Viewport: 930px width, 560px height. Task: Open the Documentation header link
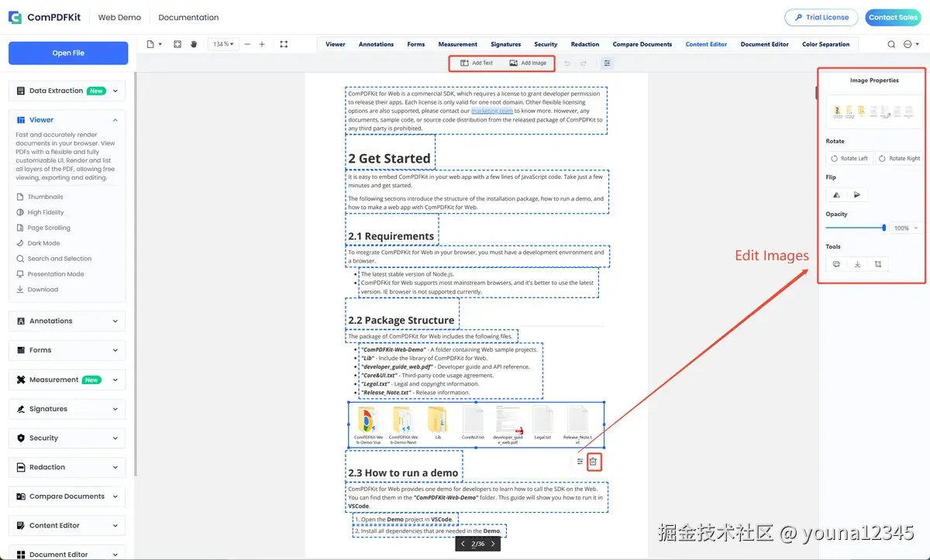(188, 17)
